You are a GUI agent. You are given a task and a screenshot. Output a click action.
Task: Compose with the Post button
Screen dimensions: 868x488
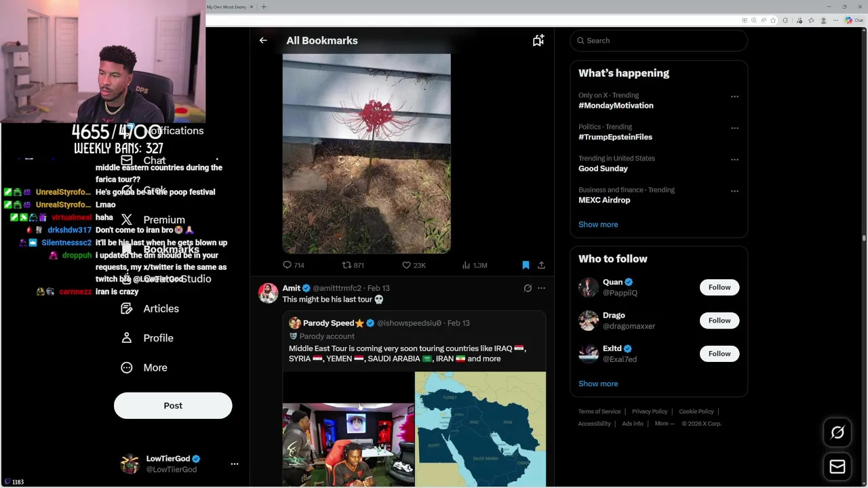click(173, 405)
